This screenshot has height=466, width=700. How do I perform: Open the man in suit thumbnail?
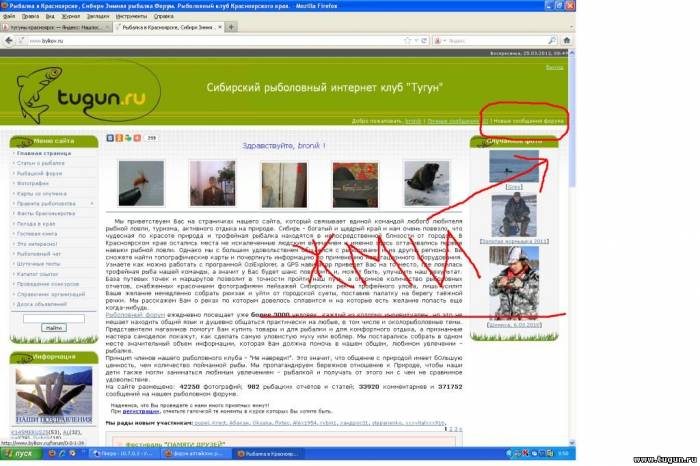tap(212, 183)
